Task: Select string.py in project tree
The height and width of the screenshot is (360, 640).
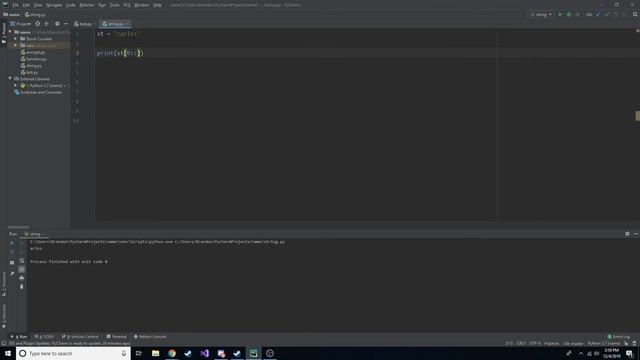Action: (31, 65)
